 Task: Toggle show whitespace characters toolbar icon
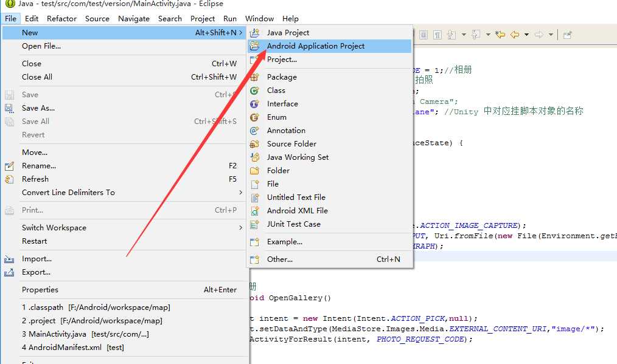[437, 35]
